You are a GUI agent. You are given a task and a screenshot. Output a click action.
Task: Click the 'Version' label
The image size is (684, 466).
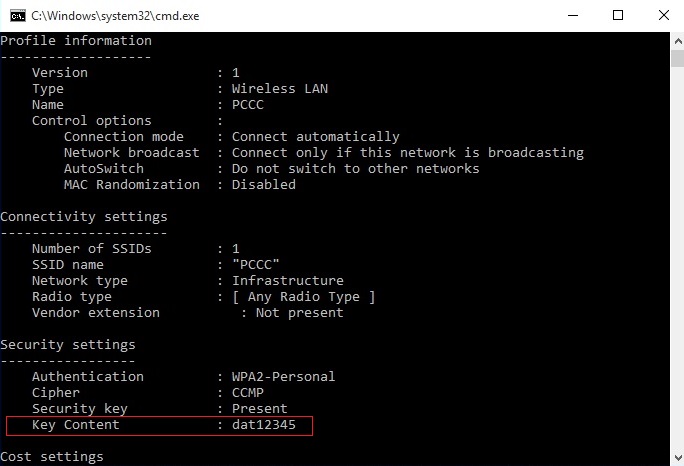(x=60, y=73)
